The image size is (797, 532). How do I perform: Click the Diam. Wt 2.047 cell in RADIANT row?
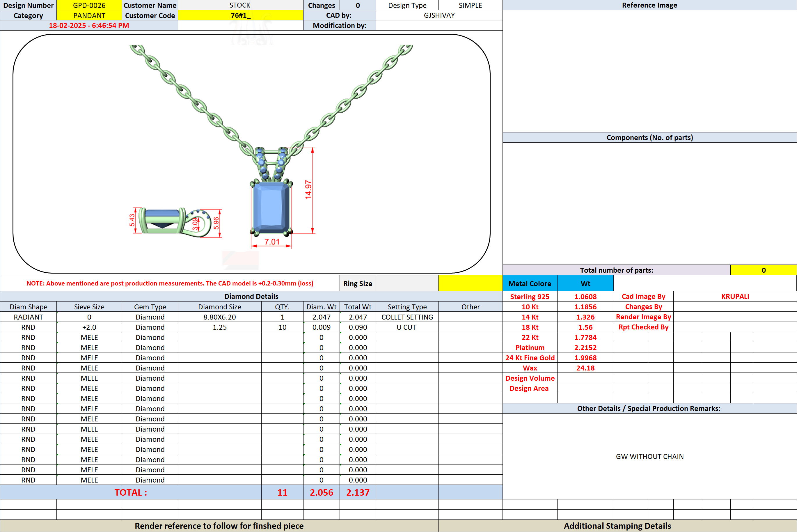(322, 317)
